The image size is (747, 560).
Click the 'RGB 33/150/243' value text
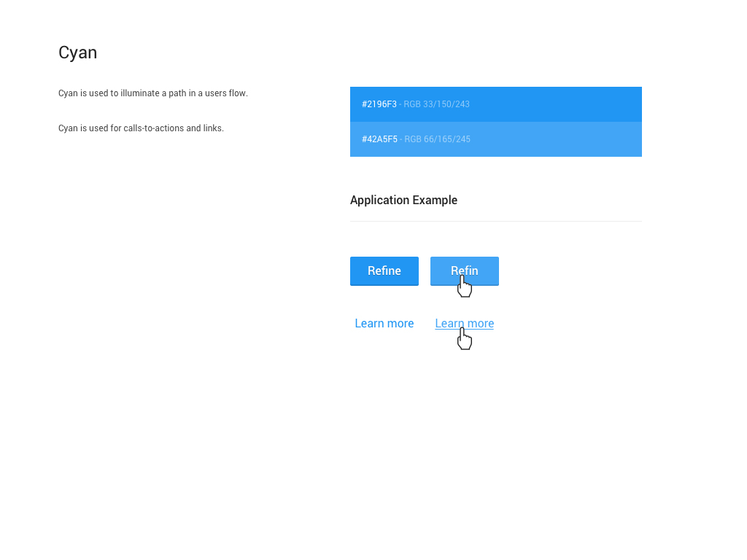436,104
